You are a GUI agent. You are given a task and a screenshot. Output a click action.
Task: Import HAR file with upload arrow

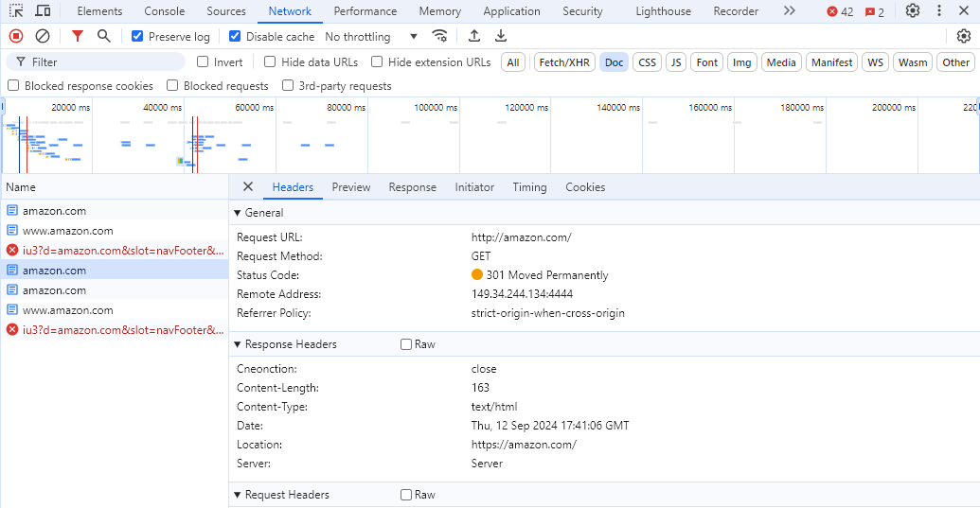click(474, 36)
